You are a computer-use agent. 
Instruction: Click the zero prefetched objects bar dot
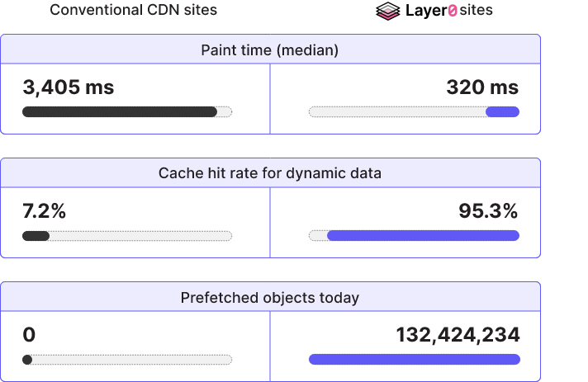27,360
